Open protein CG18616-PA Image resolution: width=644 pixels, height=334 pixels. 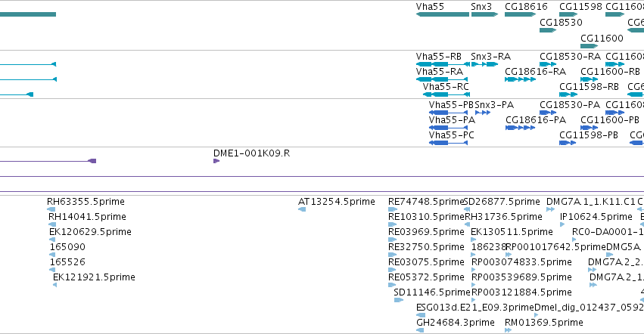[x=521, y=128]
